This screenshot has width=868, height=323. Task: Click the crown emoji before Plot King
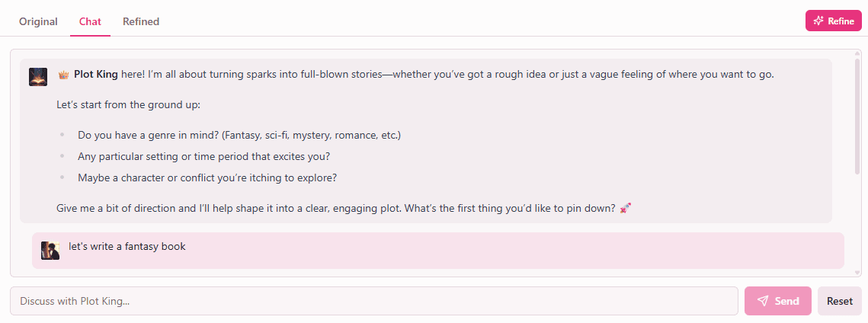[x=64, y=75]
